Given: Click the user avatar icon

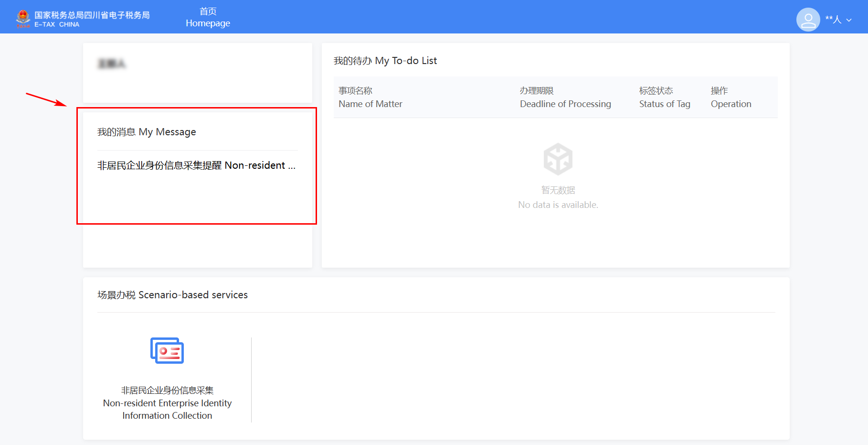Looking at the screenshot, I should [808, 20].
